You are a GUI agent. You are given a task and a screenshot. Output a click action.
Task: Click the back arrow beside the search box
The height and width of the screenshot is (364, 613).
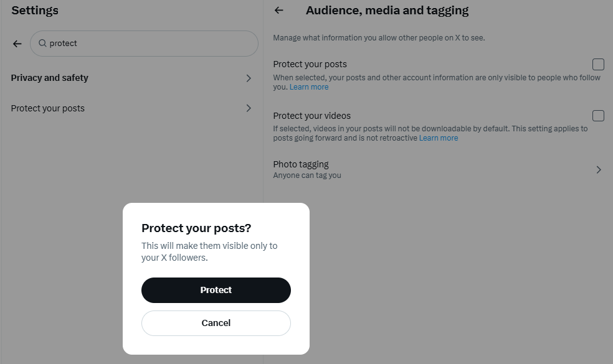pyautogui.click(x=17, y=44)
